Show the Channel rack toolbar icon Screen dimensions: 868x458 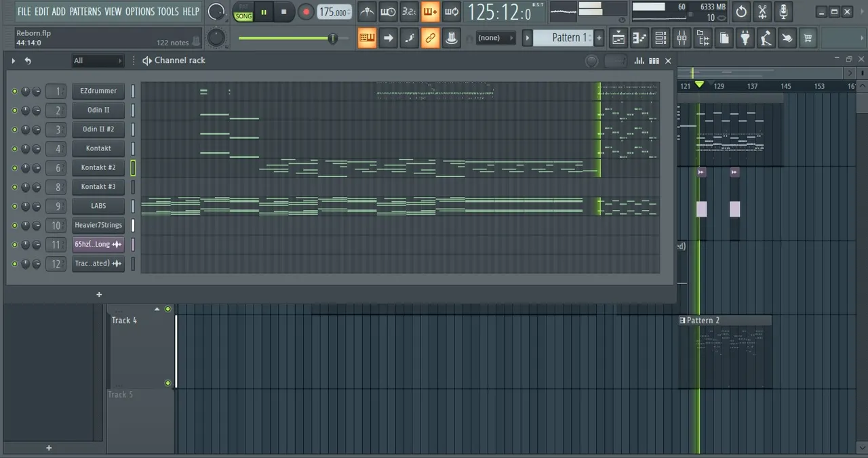[660, 38]
